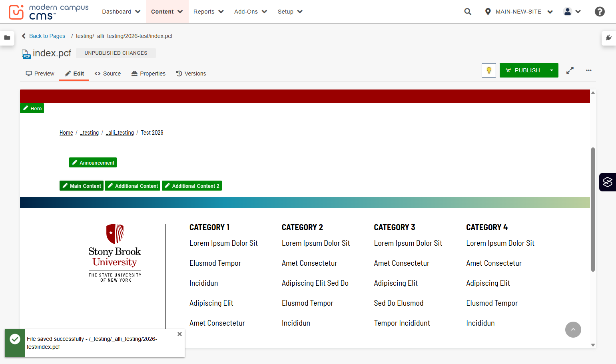Open the file navigation folder sidebar icon
Viewport: 616px width, 364px height.
click(7, 38)
